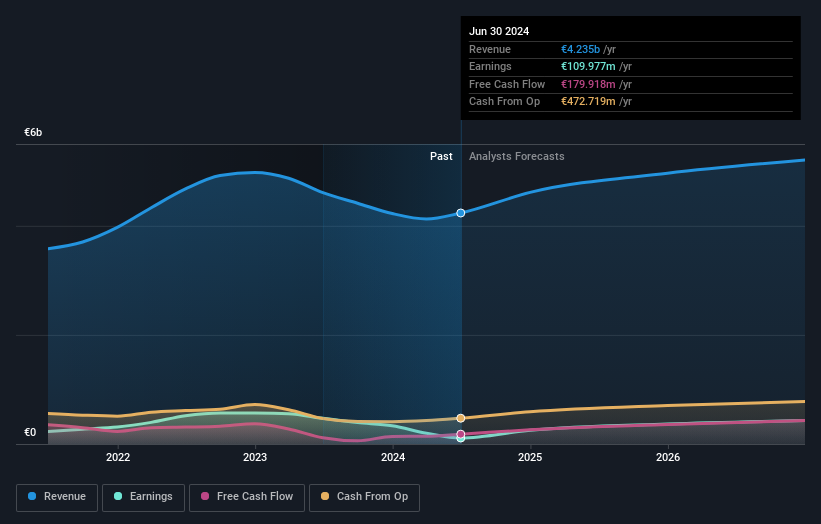Screen dimensions: 821x524
Task: Click the 2024 x-axis label
Action: (x=393, y=457)
